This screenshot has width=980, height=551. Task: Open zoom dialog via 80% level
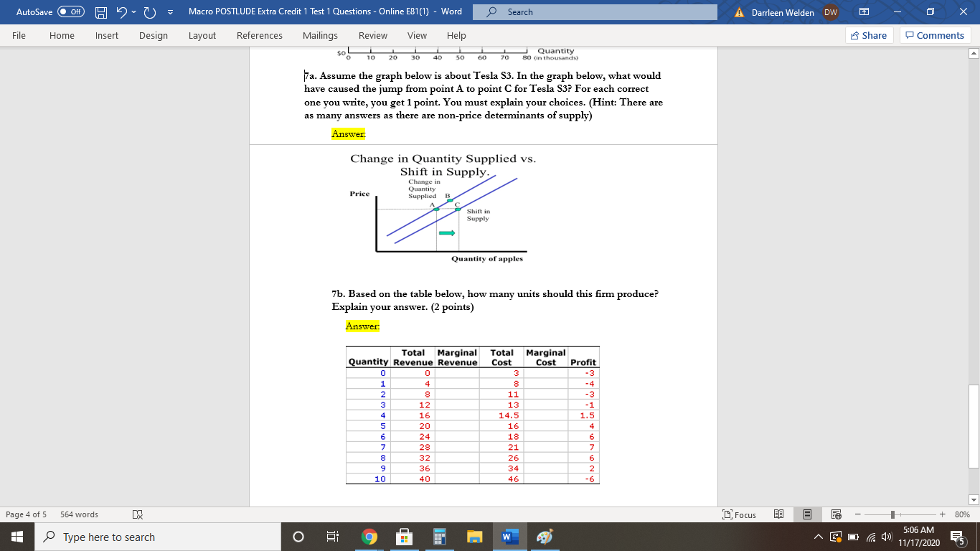pos(962,514)
